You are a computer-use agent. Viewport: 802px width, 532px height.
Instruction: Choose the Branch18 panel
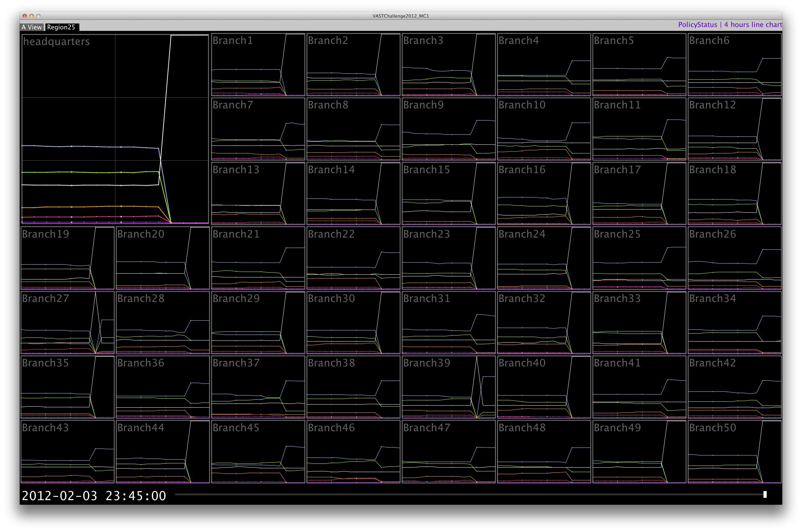tap(735, 194)
